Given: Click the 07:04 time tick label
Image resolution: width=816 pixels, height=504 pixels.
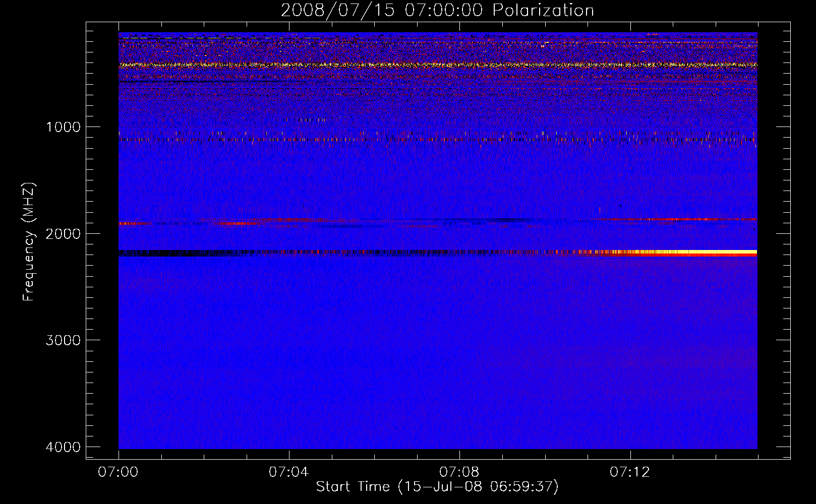Looking at the screenshot, I should [289, 472].
